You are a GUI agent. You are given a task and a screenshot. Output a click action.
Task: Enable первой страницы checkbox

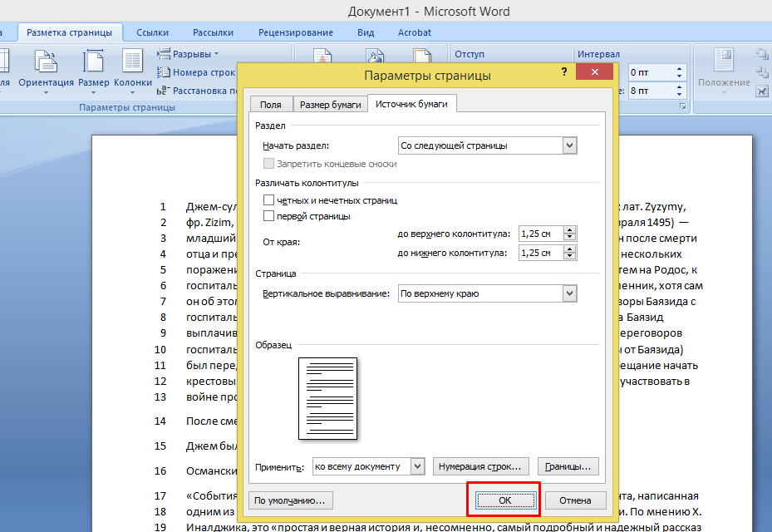click(x=268, y=216)
